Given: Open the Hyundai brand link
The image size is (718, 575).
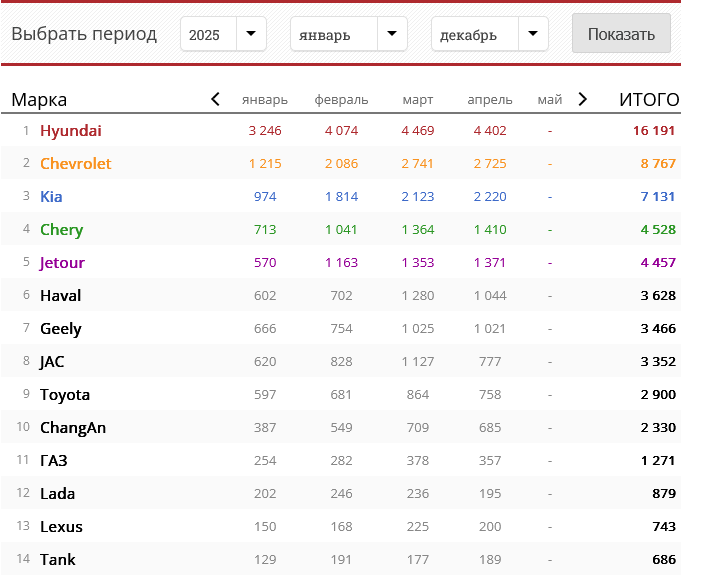Looking at the screenshot, I should click(71, 131).
